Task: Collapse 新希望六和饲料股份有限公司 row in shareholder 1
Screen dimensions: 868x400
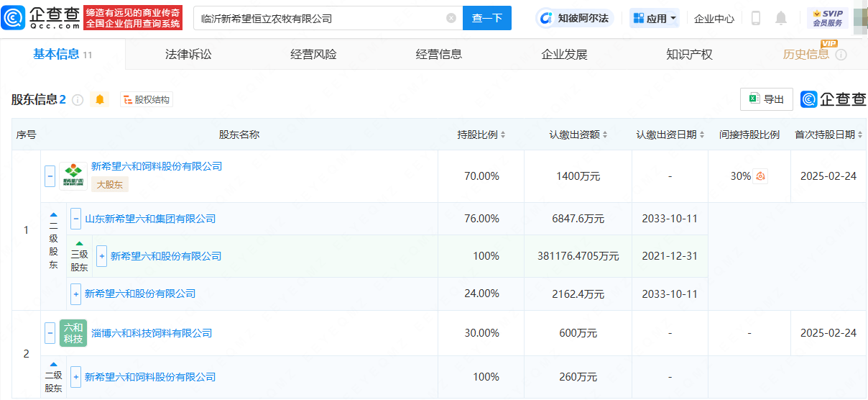Action: click(50, 176)
